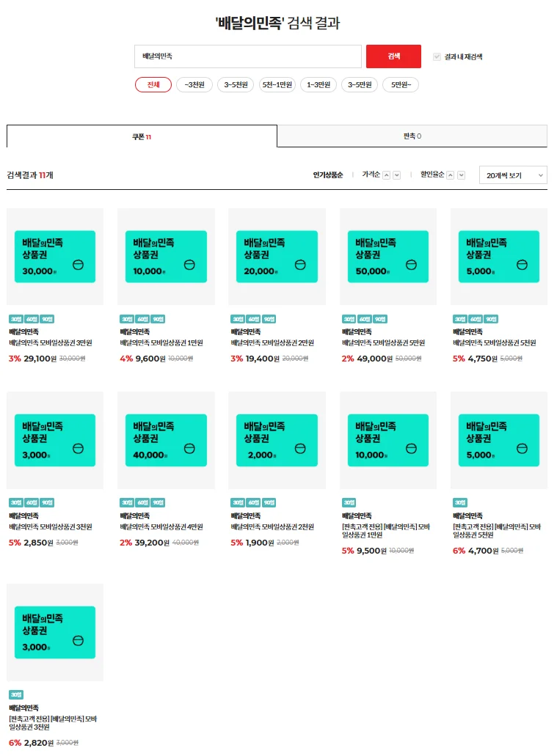Click the 49,000원 price
The height and width of the screenshot is (756, 557).
click(x=374, y=359)
